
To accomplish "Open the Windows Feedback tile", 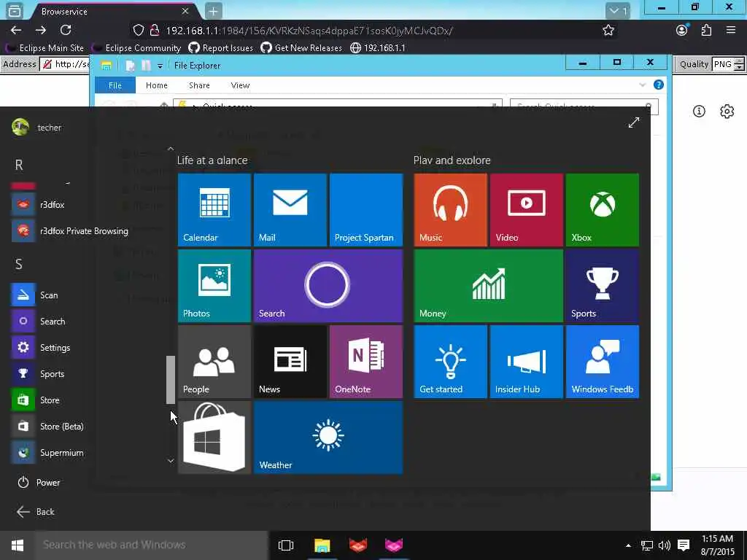I will 602,362.
